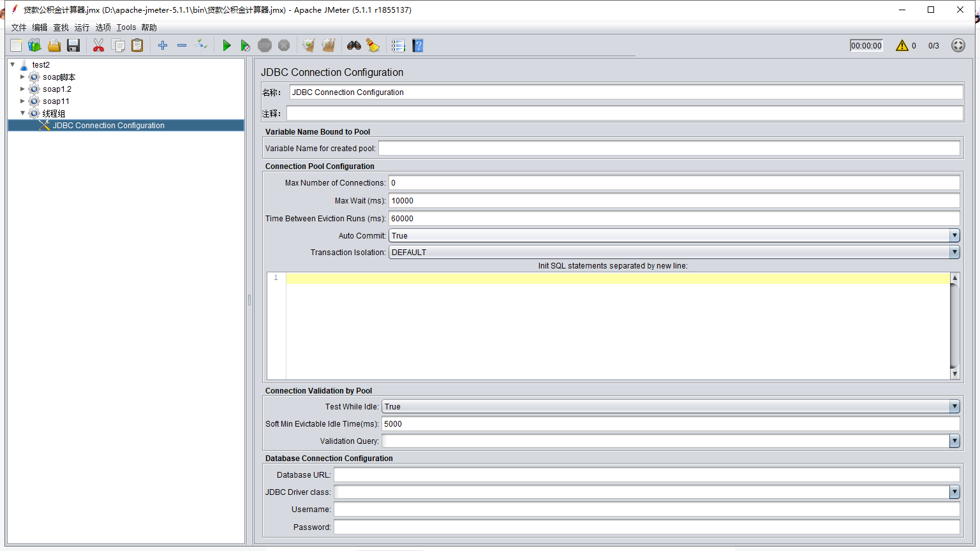This screenshot has height=551, width=980.
Task: Click the Shutdown test icon
Action: 284,45
